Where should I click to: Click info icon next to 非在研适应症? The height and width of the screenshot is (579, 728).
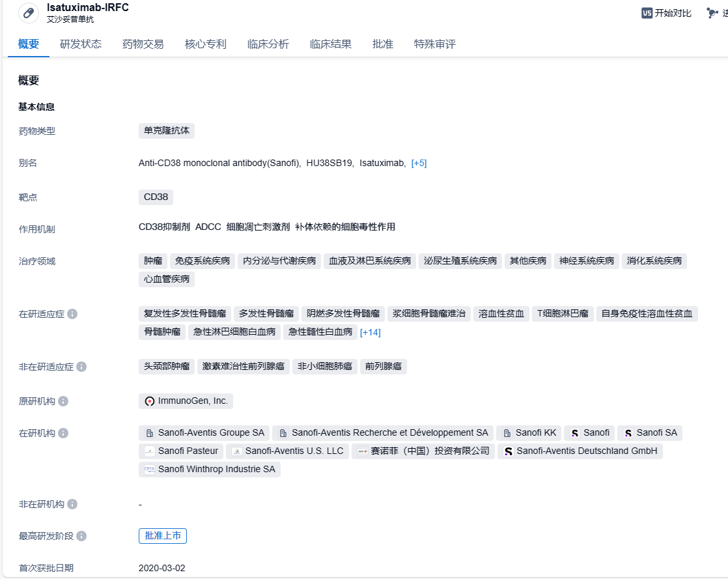click(81, 367)
